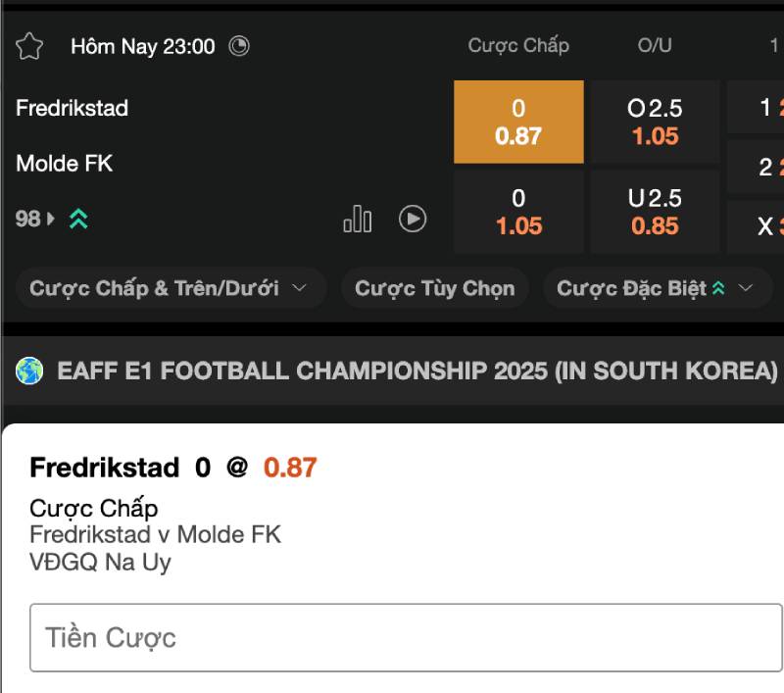Screen dimensions: 784x693
Task: Click the globe icon beside EAFF E1 Championship
Action: (29, 371)
